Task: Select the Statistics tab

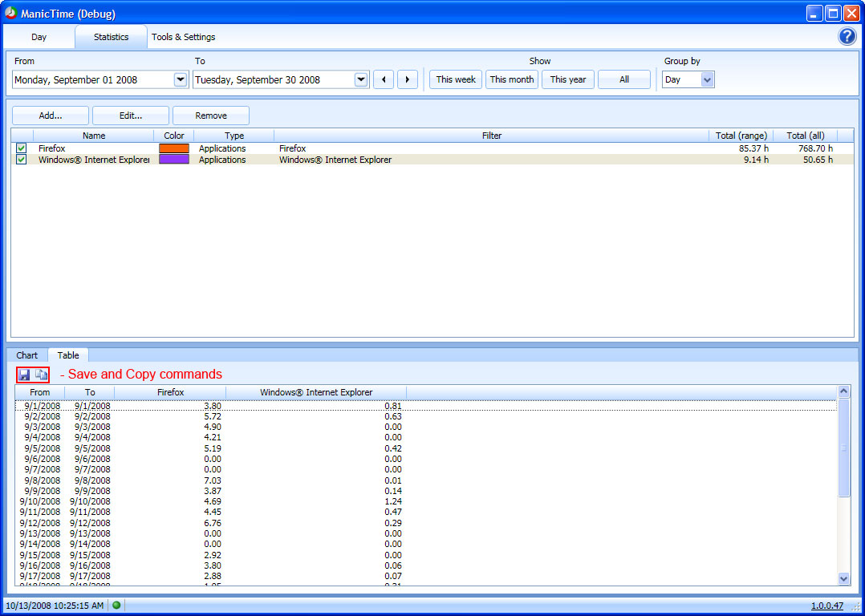Action: click(x=111, y=37)
